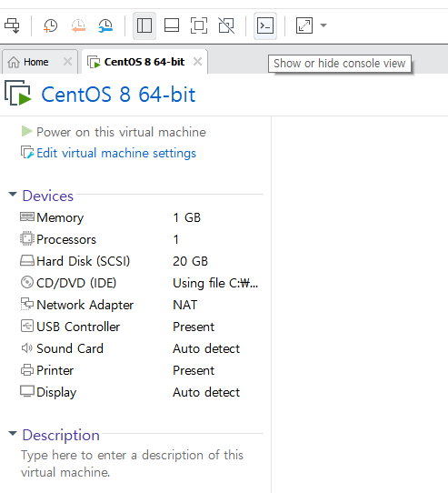Viewport: 448px width, 493px height.
Task: Click the Processors count value 1
Action: (x=176, y=239)
